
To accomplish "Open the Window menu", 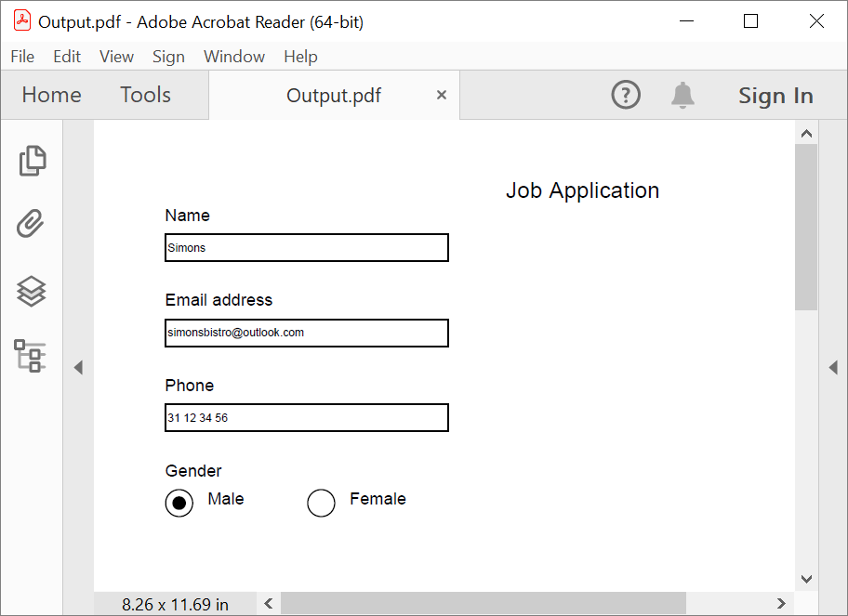I will [x=234, y=56].
